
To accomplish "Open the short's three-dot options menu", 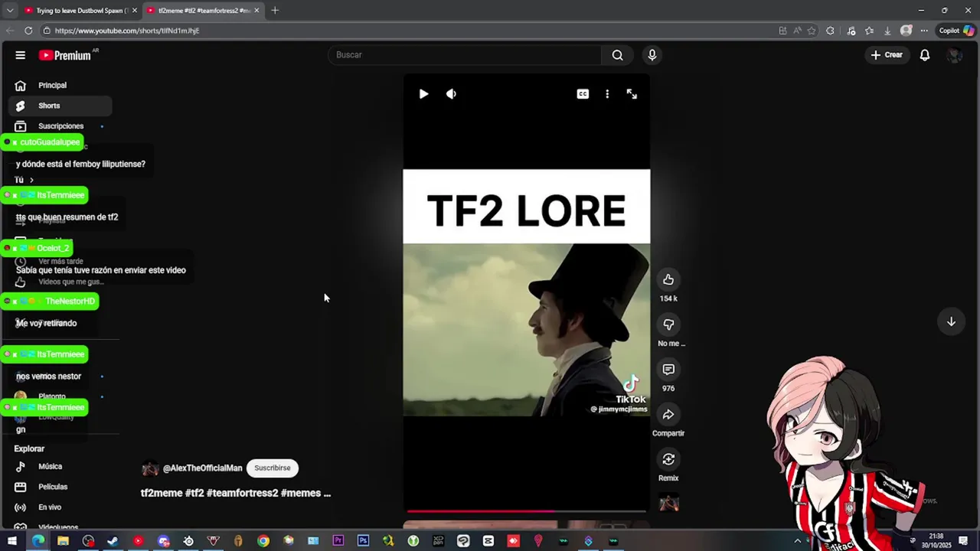I will click(607, 94).
